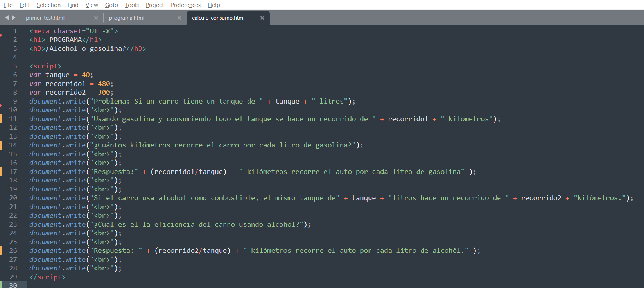644x288 pixels.
Task: Select the calculo_consumo.html tab
Action: [218, 18]
